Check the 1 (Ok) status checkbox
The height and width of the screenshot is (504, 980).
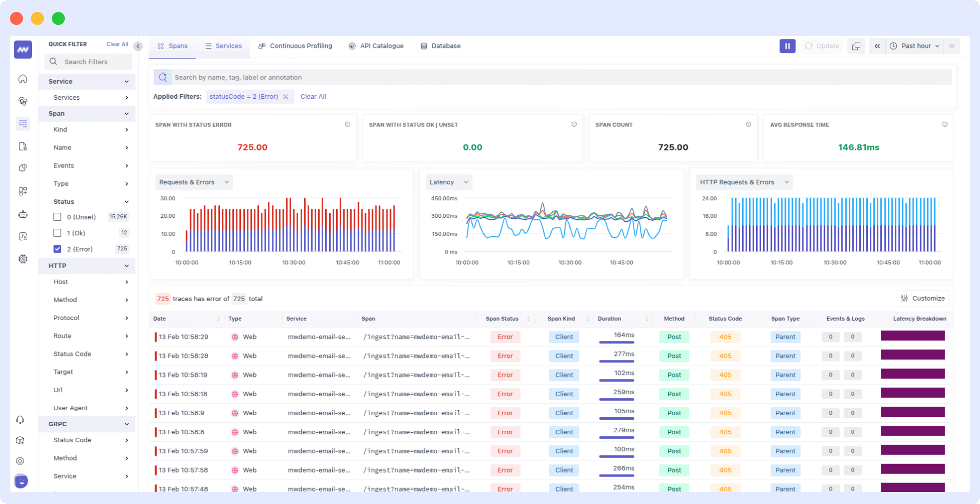57,233
